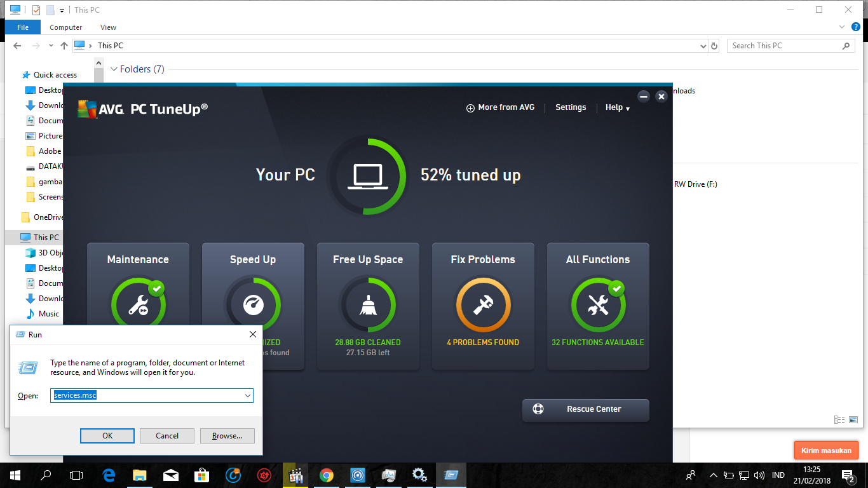Image resolution: width=868 pixels, height=488 pixels.
Task: Switch Explorer to large icons view
Action: (x=853, y=420)
